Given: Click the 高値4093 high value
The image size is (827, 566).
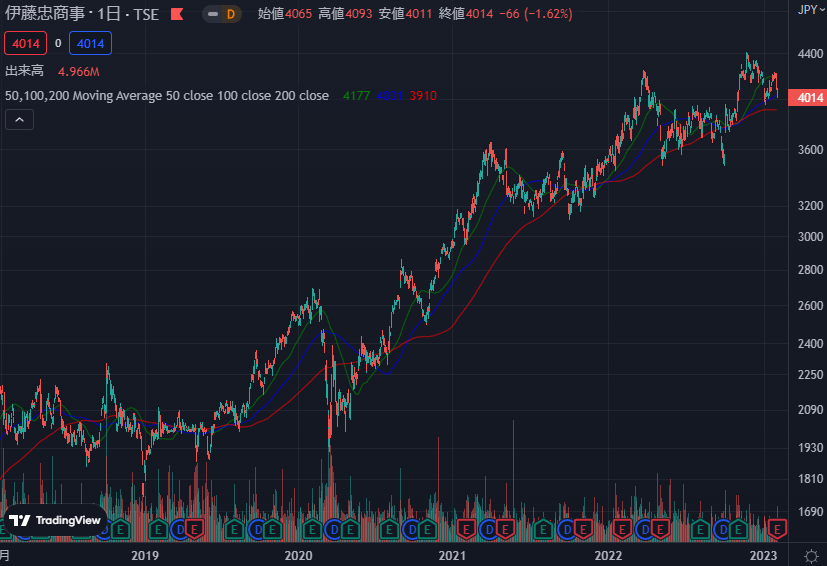Looking at the screenshot, I should [x=345, y=14].
